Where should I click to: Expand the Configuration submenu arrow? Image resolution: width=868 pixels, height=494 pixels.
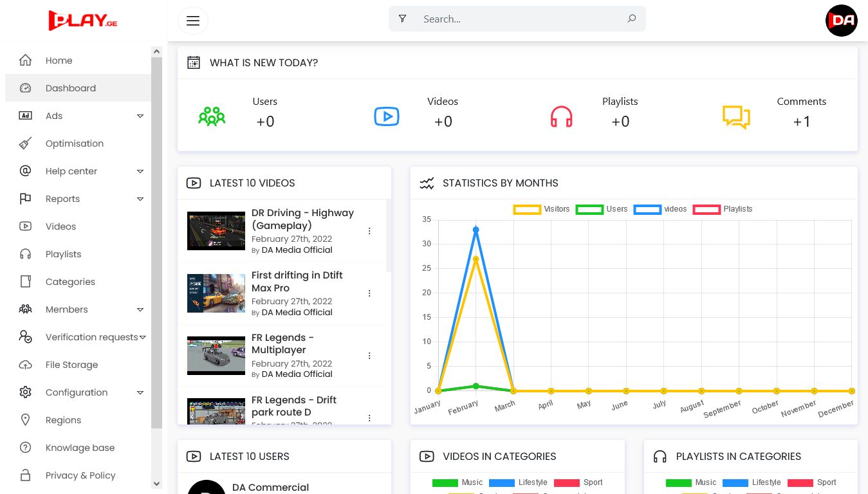[x=140, y=392]
